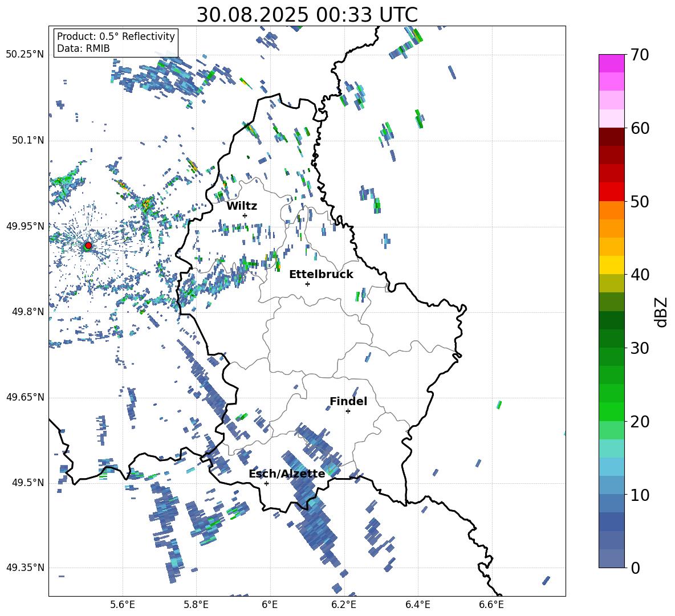
Task: Click the colorbar tick value 60
Action: coord(640,128)
